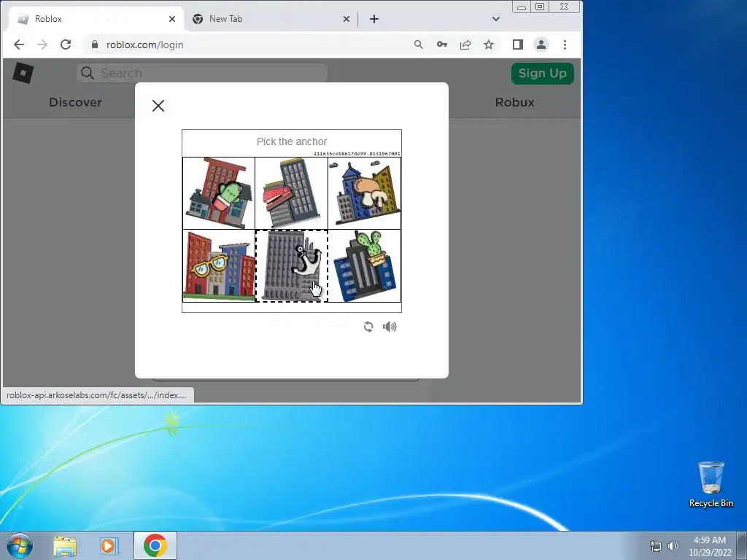Click the Show desktop strip
This screenshot has width=747, height=560.
[742, 545]
